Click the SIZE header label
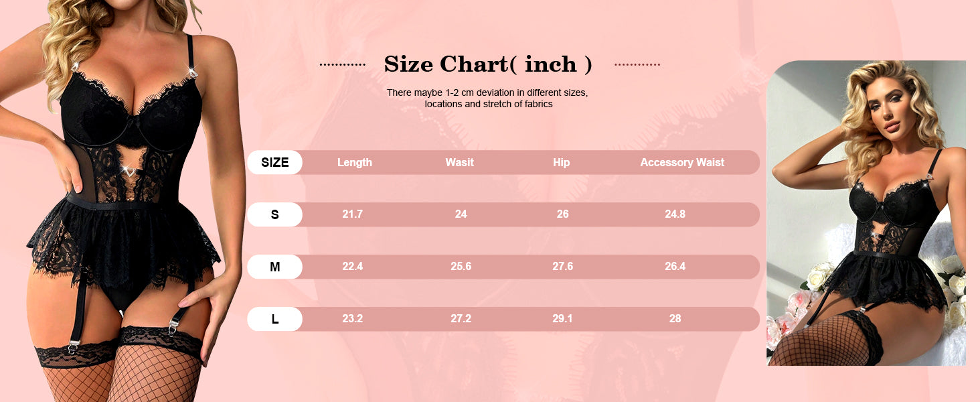This screenshot has width=980, height=402. [x=275, y=162]
